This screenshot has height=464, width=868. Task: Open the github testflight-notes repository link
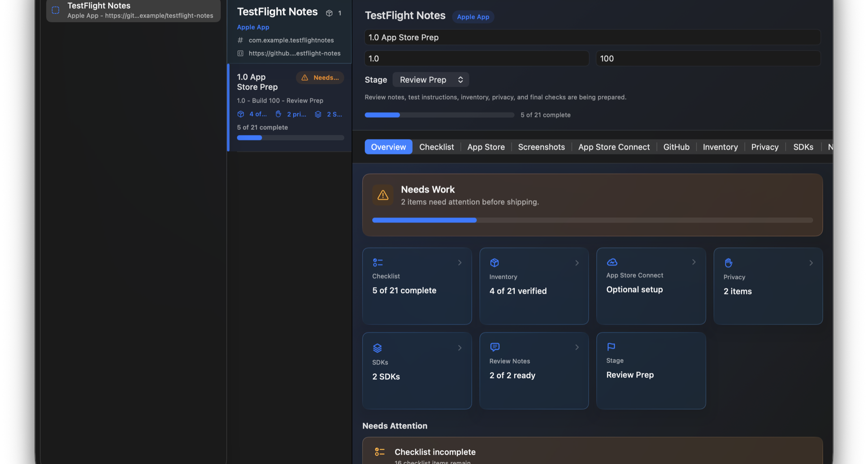tap(295, 53)
